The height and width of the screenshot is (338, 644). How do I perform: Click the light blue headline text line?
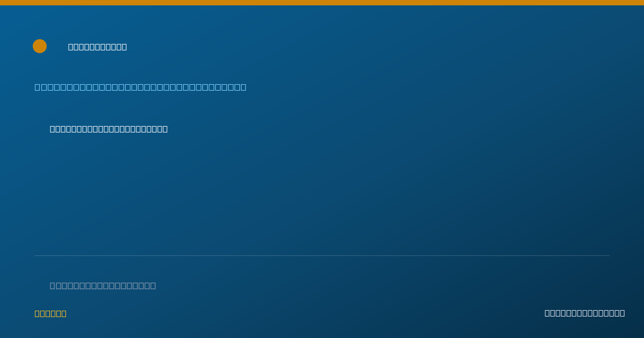point(141,87)
